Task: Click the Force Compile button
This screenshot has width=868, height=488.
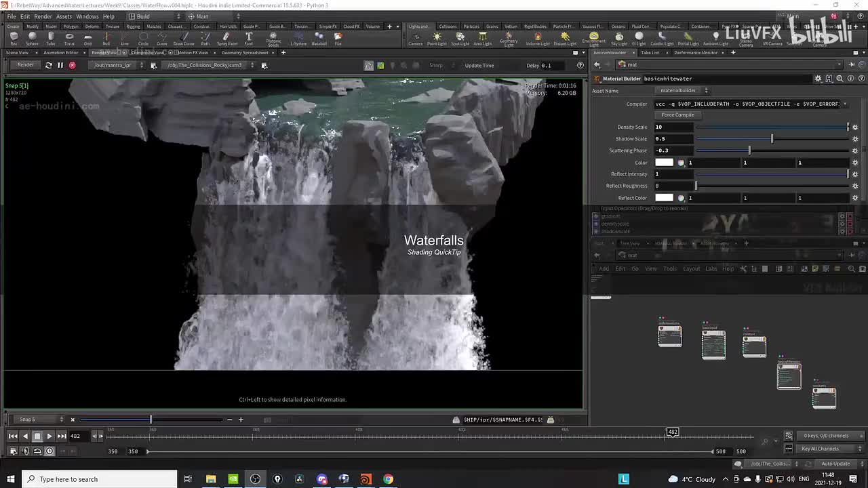Action: click(x=677, y=115)
